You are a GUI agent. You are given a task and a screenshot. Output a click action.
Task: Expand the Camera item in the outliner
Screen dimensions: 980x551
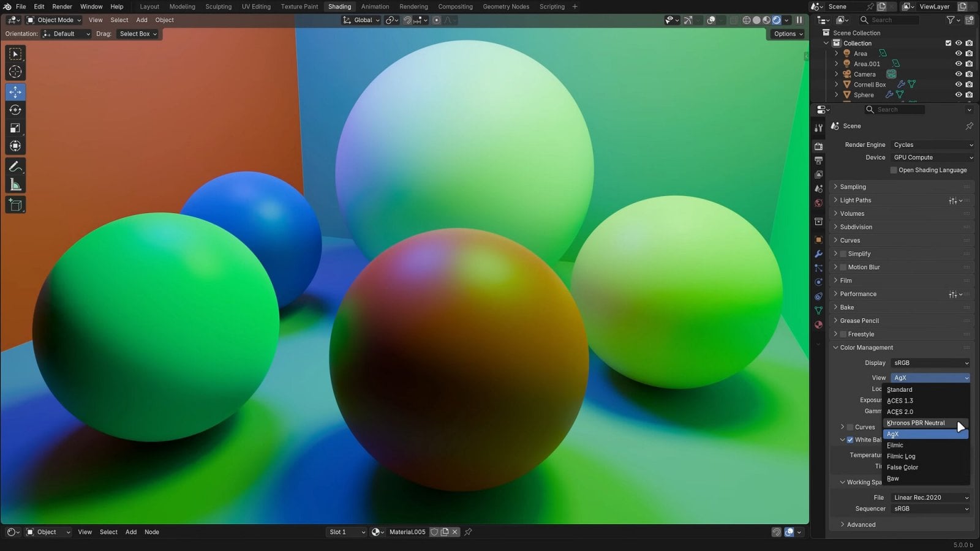(x=837, y=74)
